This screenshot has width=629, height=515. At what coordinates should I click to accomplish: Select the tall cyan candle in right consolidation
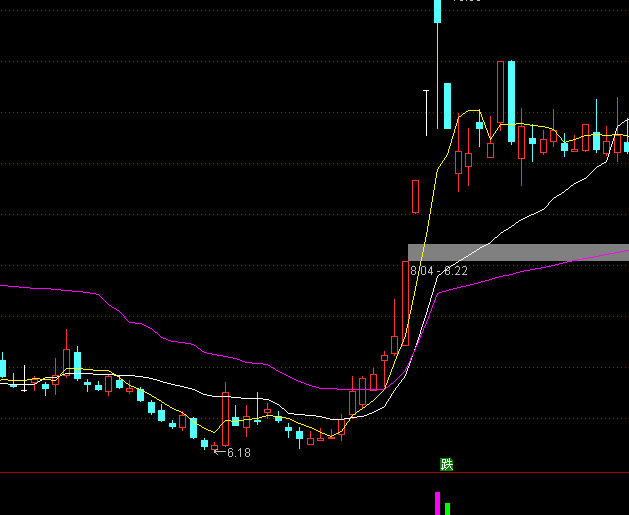click(510, 102)
